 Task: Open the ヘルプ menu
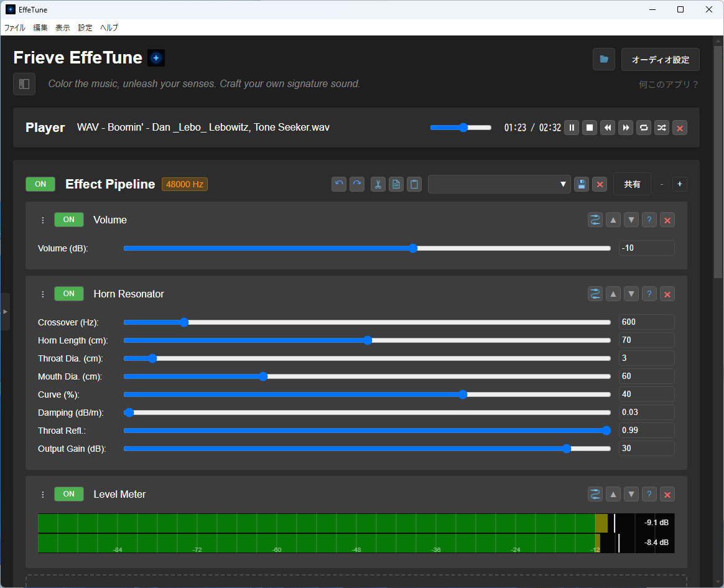pyautogui.click(x=109, y=27)
